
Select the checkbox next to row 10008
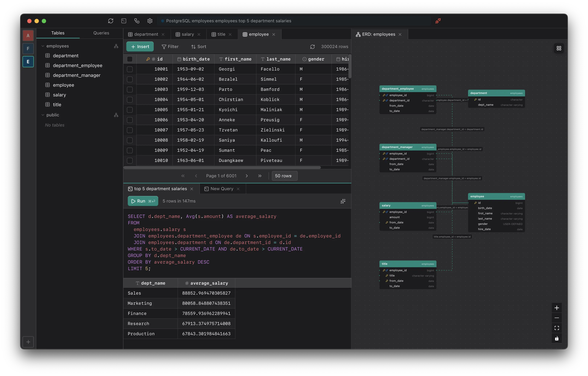click(x=130, y=140)
